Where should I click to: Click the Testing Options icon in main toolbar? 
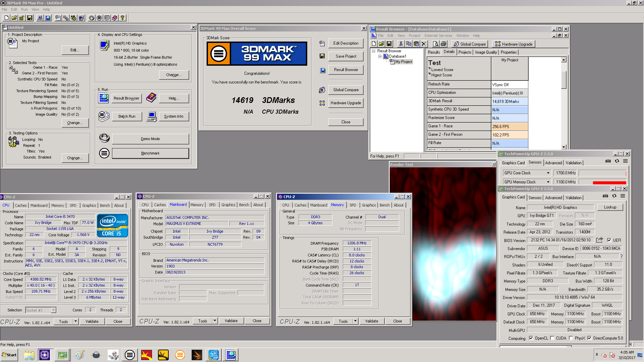(x=73, y=18)
